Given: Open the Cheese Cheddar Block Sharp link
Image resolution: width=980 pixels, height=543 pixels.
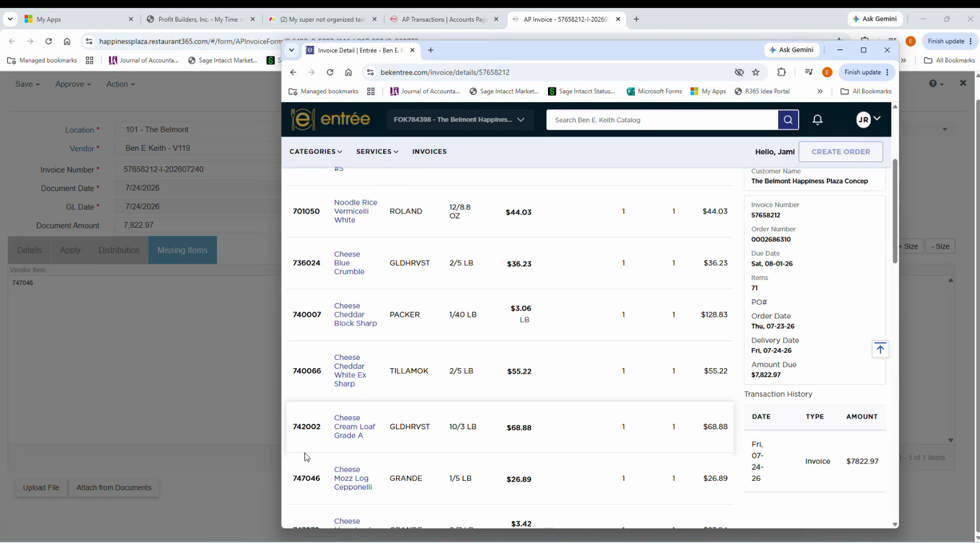Looking at the screenshot, I should (356, 315).
